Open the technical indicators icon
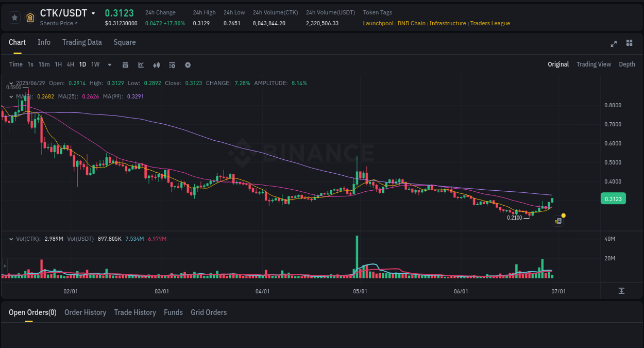644x348 pixels. point(172,64)
